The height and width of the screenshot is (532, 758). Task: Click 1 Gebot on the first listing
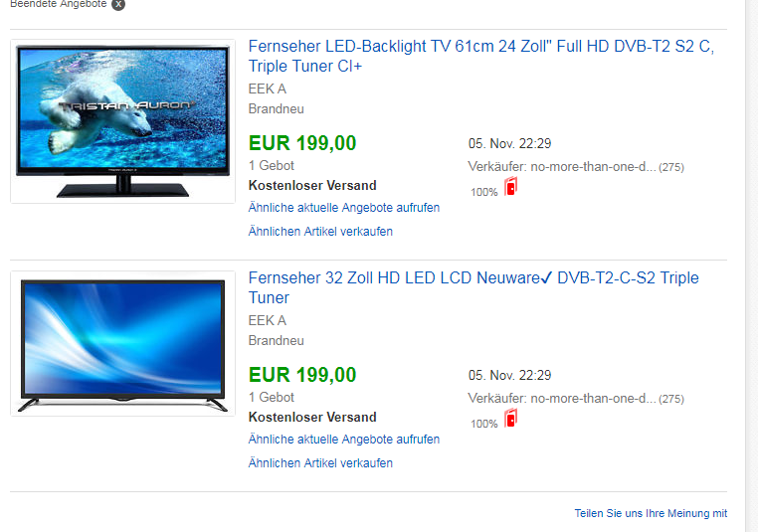pos(271,166)
